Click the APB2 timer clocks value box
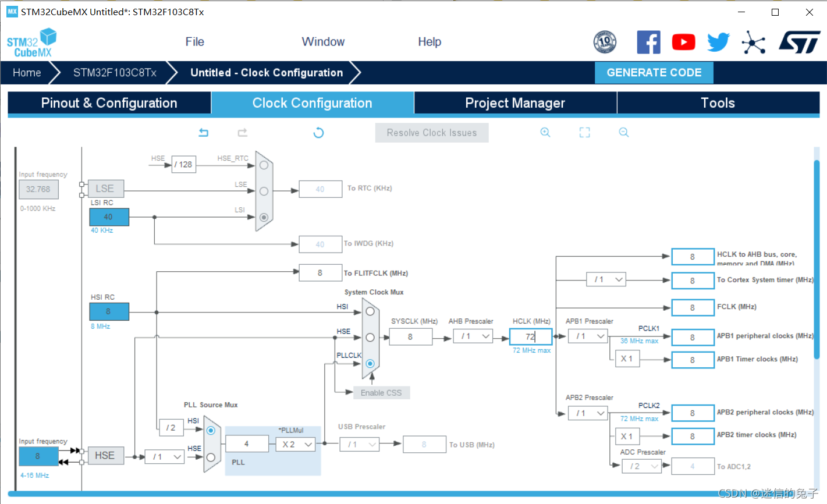The width and height of the screenshot is (827, 504). (693, 436)
